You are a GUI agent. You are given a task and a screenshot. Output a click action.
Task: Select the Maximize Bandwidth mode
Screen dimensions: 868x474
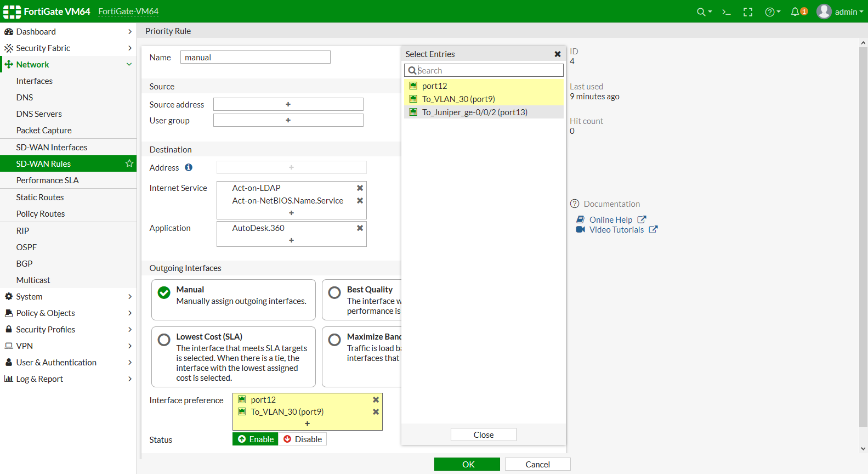pos(362,357)
